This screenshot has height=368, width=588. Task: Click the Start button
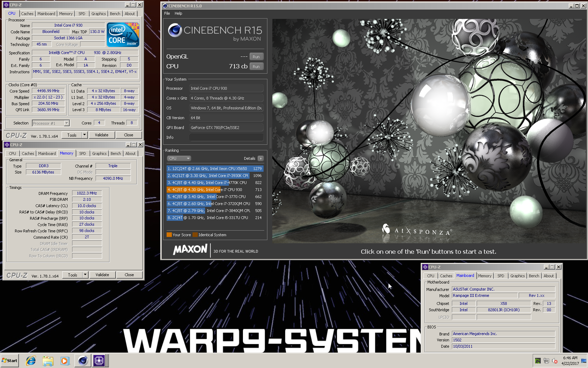[x=9, y=361]
